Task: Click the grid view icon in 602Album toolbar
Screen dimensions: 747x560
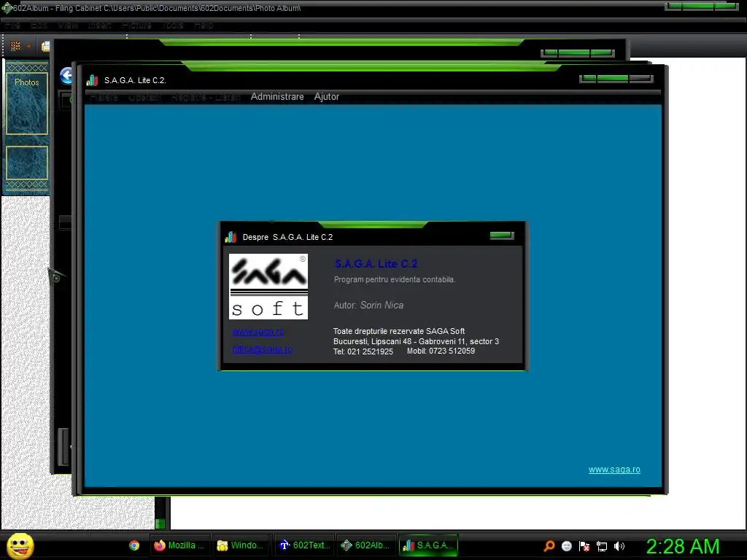Action: 15,46
